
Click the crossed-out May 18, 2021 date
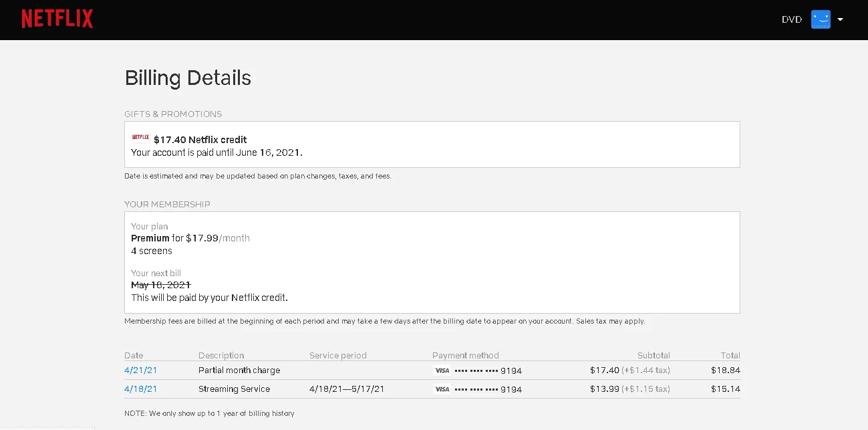[x=161, y=285]
